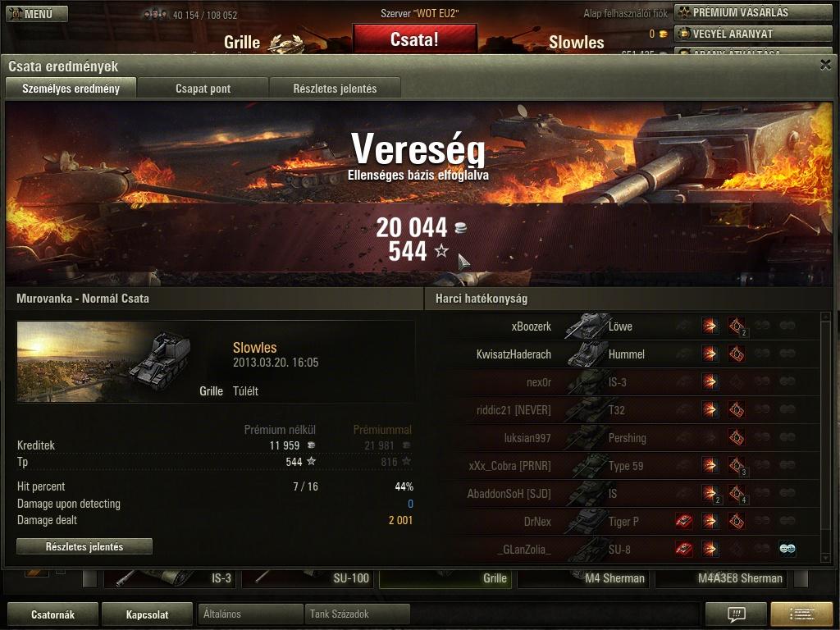The height and width of the screenshot is (630, 840).
Task: Click the Részletes jelentés button below stats
Action: (x=84, y=546)
